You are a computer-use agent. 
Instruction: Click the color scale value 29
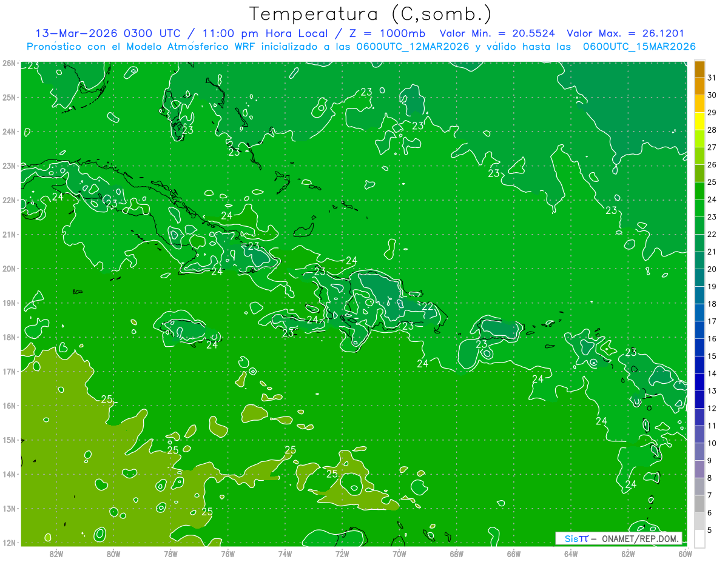pos(712,113)
